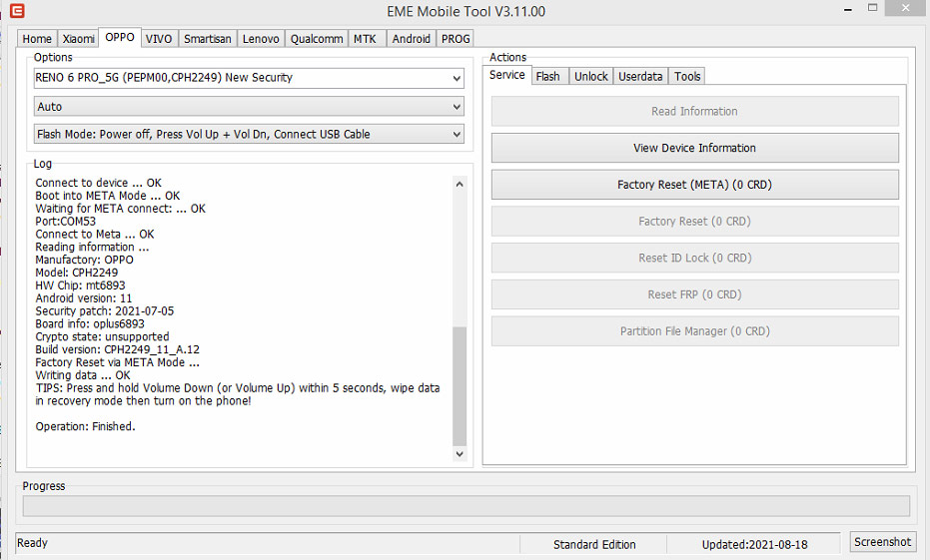Switch to the Userdata tab
The image size is (930, 560).
click(x=640, y=77)
